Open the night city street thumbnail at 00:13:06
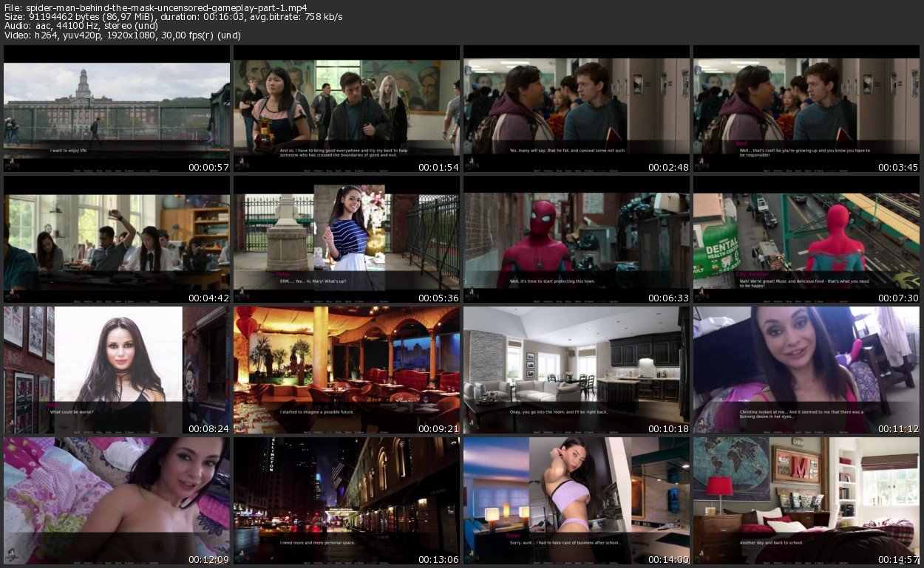Viewport: 924px width, 568px height. [x=346, y=496]
